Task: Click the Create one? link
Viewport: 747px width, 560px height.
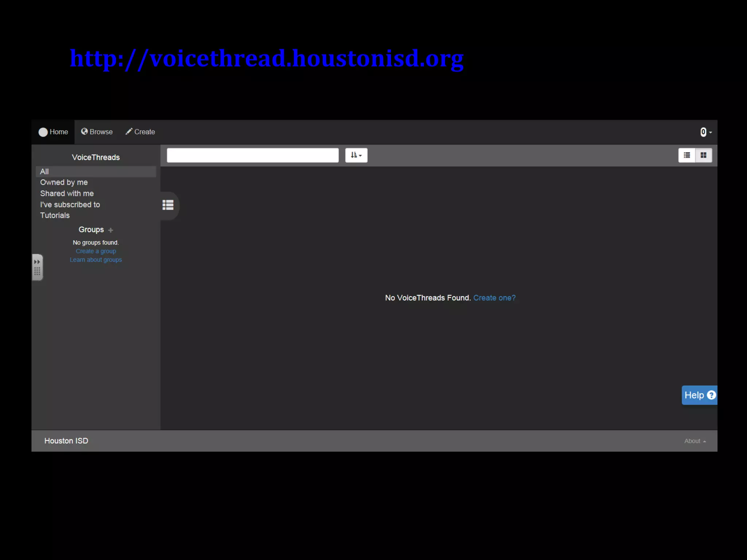Action: tap(495, 298)
